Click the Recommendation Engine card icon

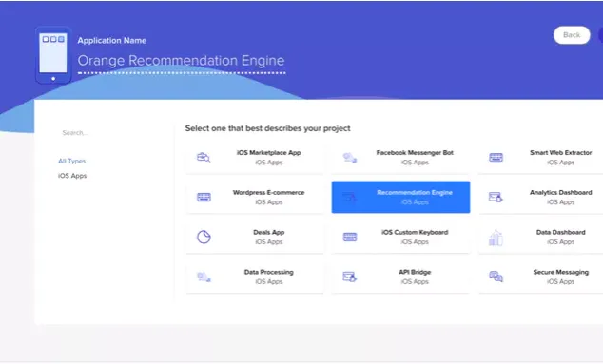pyautogui.click(x=350, y=197)
